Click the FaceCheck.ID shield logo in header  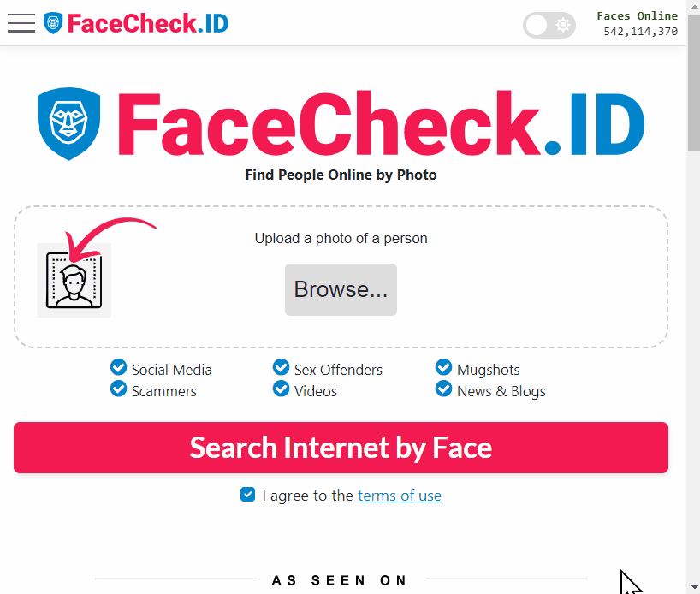54,23
